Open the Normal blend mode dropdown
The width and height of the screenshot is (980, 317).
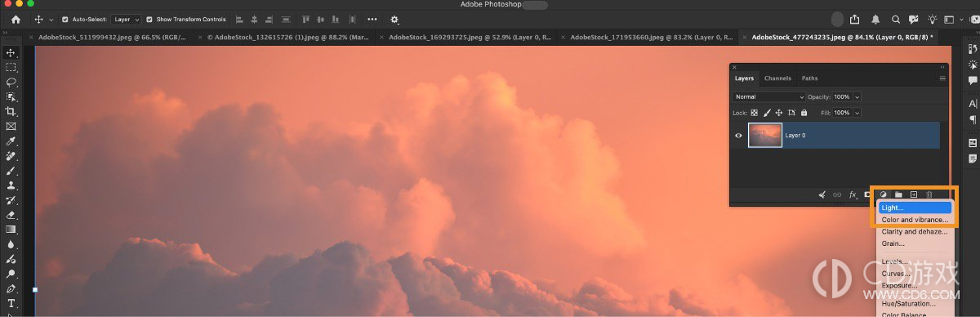tap(769, 97)
